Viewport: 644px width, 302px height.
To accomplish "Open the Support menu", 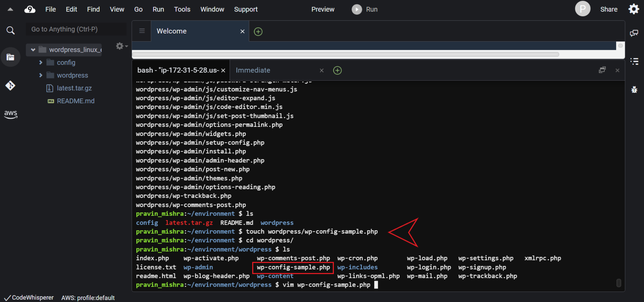I will pyautogui.click(x=246, y=9).
